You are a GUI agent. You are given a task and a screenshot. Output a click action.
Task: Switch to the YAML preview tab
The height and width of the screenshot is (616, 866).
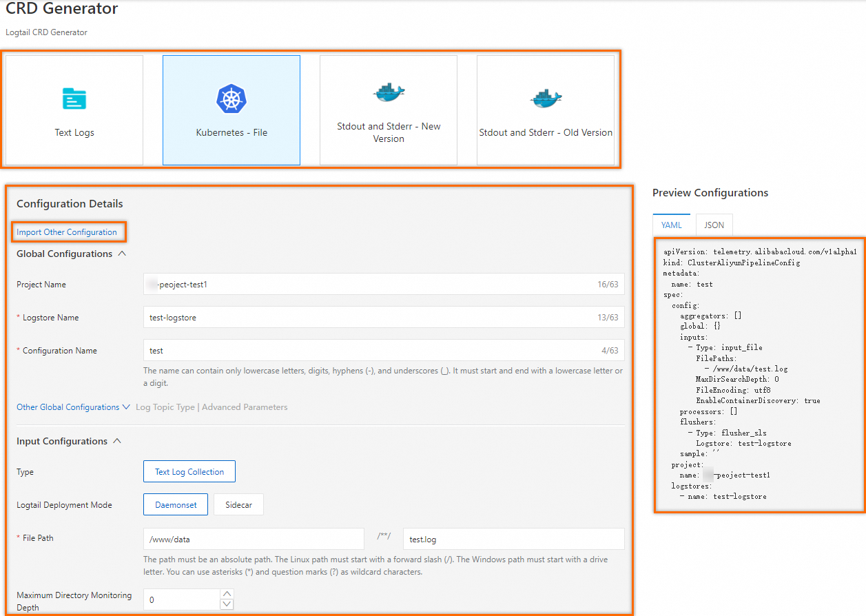pyautogui.click(x=671, y=225)
